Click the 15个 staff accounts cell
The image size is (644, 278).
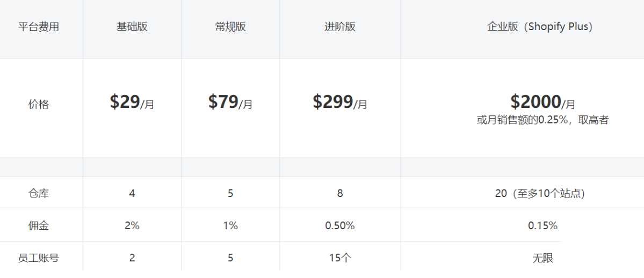click(x=340, y=258)
